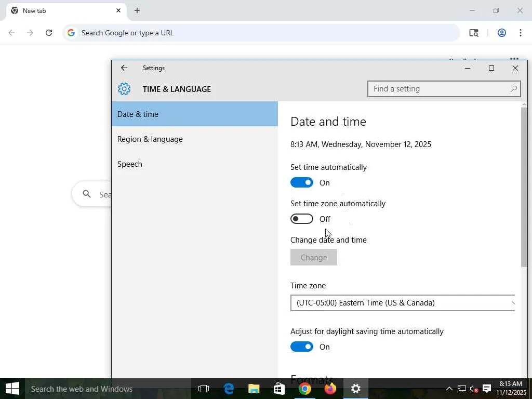Screen dimensions: 532x399
Task: Turn off Set time automatically
Action: 302,182
